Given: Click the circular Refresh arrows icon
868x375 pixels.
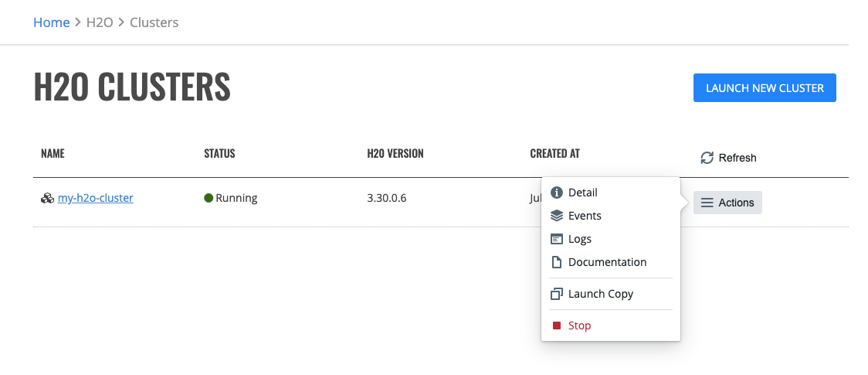Looking at the screenshot, I should click(x=707, y=158).
